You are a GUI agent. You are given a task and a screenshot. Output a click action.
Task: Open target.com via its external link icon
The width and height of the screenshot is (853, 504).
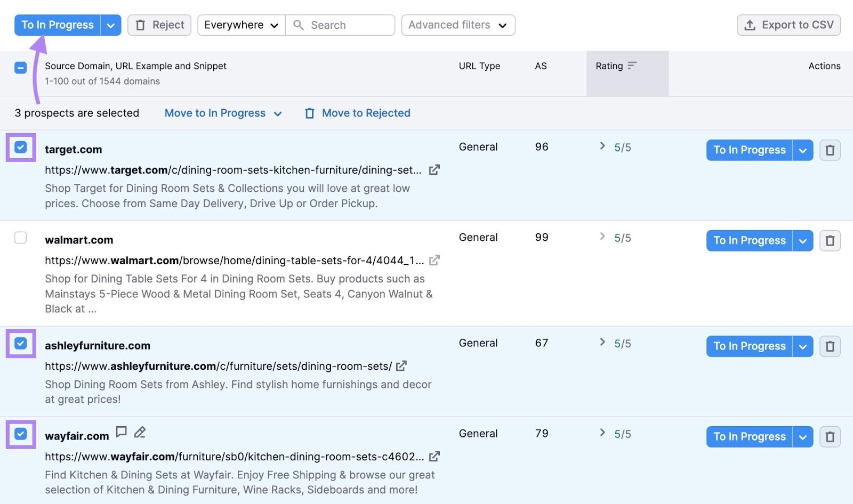tap(434, 169)
